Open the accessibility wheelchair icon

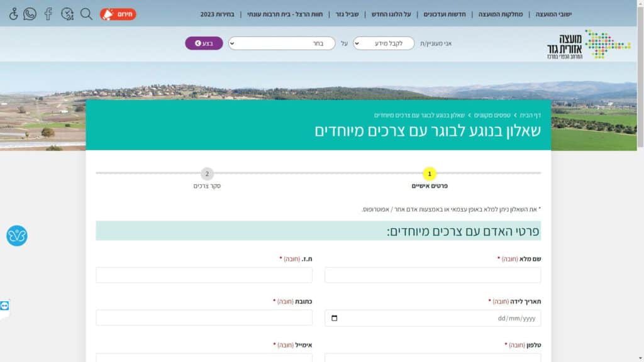[13, 14]
